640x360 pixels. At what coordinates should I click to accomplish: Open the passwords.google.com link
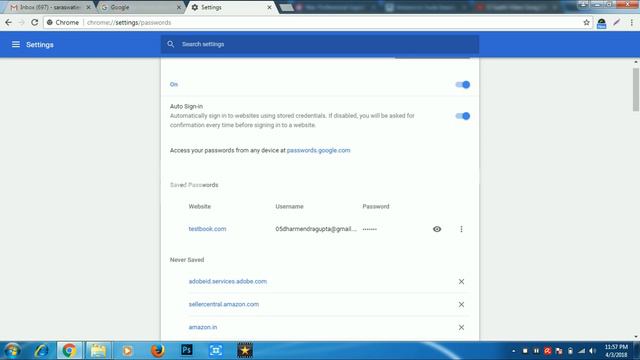click(x=318, y=150)
